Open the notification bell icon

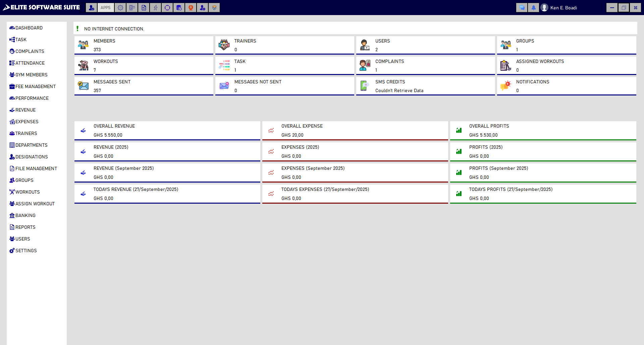[533, 8]
